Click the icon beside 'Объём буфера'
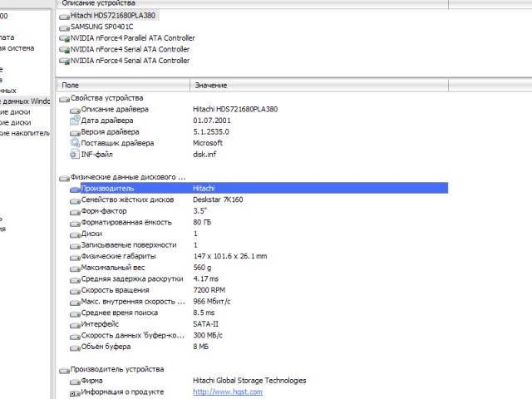Viewport: 532px width, 399px height. (75, 347)
